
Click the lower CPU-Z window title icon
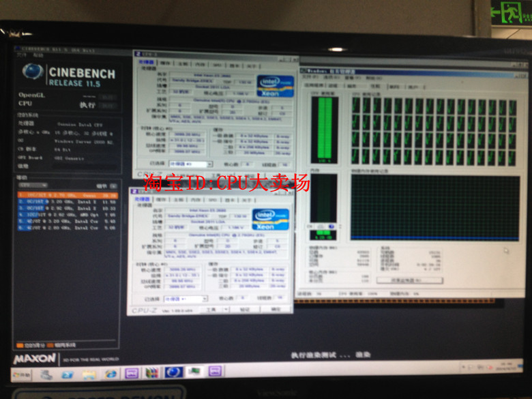pos(133,192)
